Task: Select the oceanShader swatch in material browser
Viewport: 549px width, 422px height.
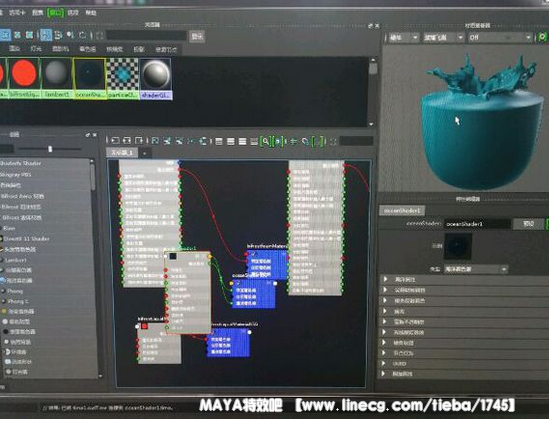Action: click(89, 79)
